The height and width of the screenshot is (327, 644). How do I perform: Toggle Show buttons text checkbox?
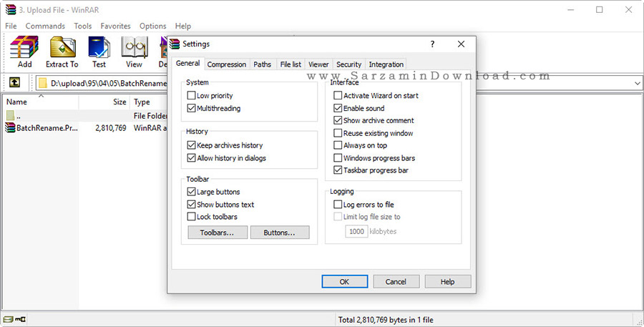[x=191, y=204]
